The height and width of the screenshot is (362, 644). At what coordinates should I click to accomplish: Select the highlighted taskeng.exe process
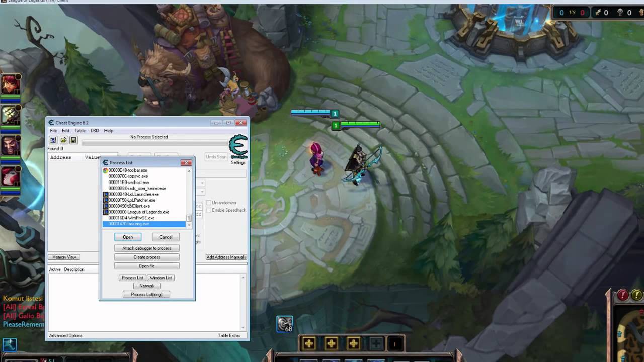point(144,224)
